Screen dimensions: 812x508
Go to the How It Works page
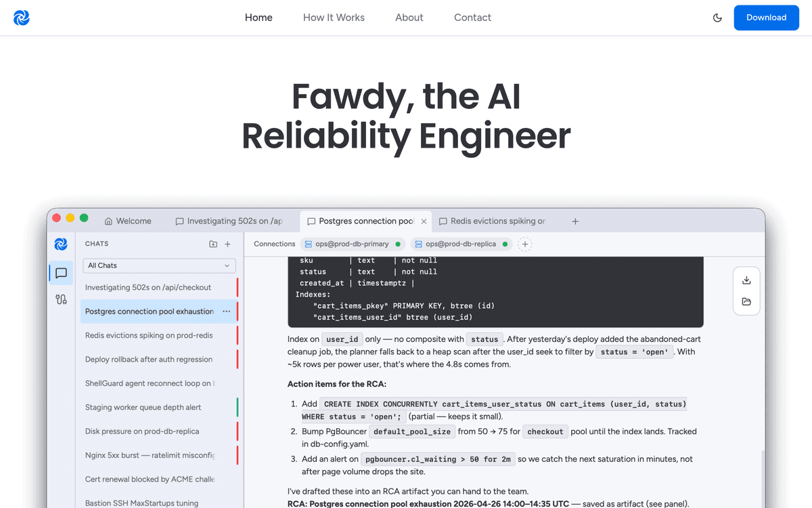click(x=334, y=18)
